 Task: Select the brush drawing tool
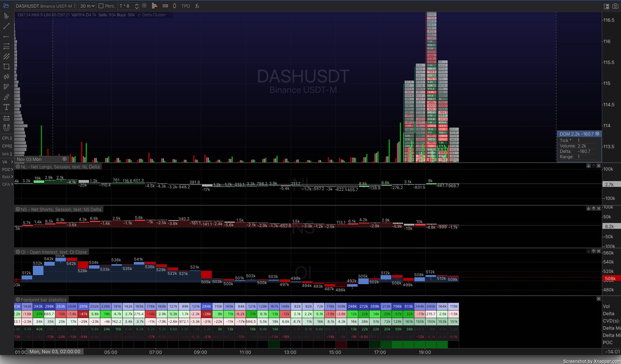pos(6,97)
